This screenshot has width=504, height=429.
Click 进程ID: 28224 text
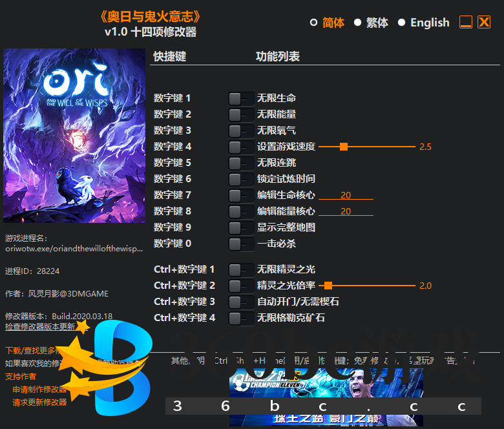tap(32, 271)
